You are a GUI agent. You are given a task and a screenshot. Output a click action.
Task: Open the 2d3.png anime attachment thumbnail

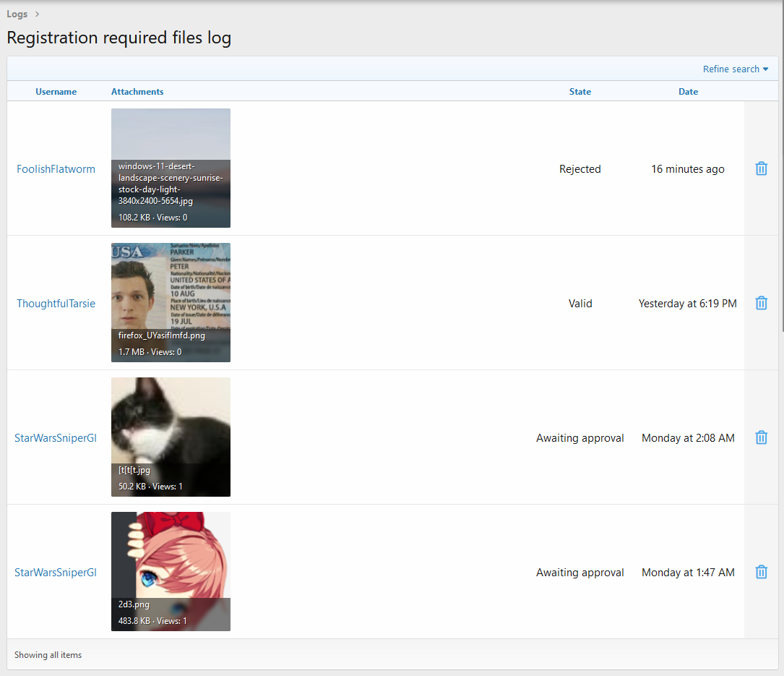(x=171, y=571)
